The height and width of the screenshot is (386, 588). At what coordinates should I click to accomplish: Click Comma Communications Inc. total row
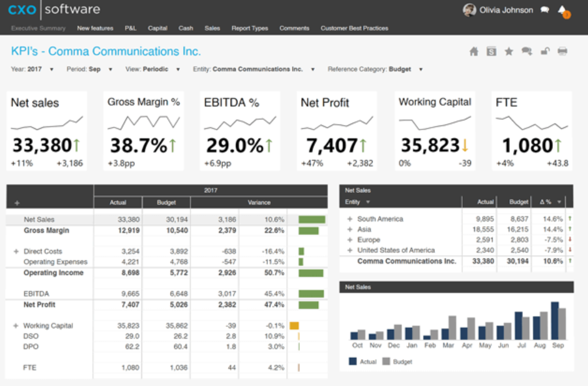456,261
